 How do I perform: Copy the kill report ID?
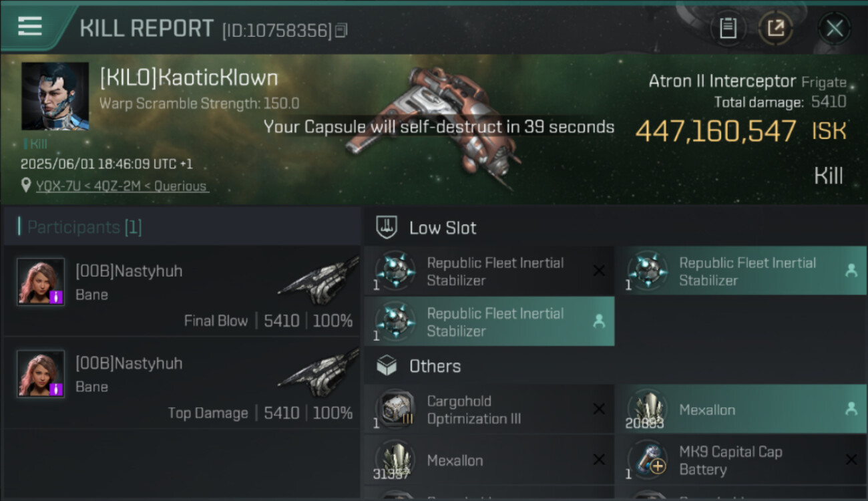point(341,30)
